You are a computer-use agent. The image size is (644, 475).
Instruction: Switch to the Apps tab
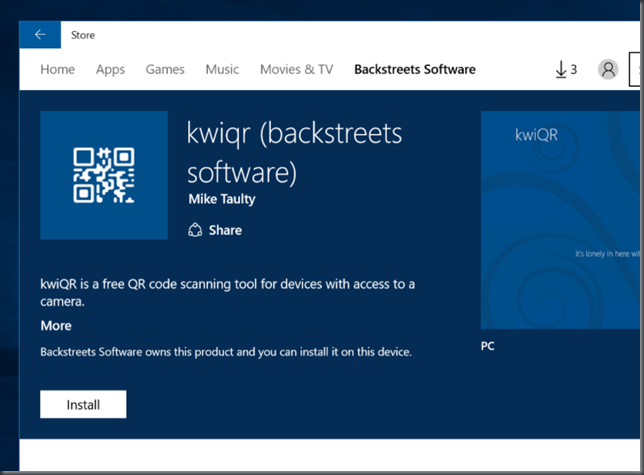point(110,69)
